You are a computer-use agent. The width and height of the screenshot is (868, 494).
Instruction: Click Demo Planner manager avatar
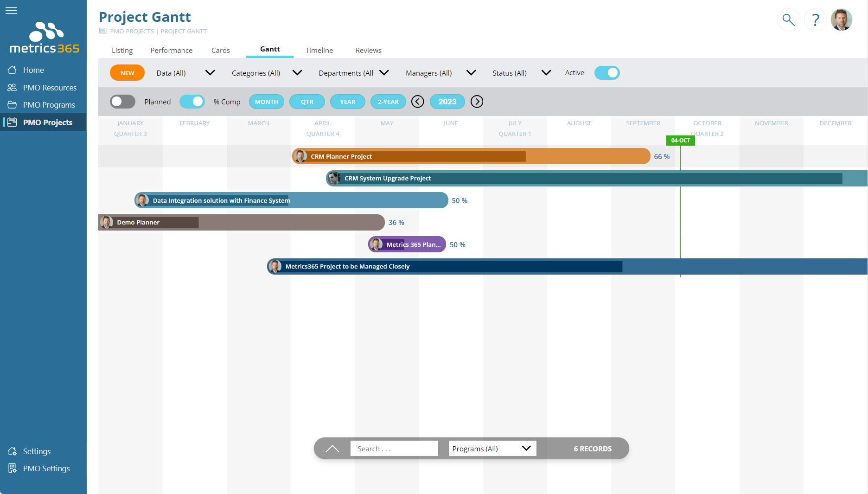point(107,222)
